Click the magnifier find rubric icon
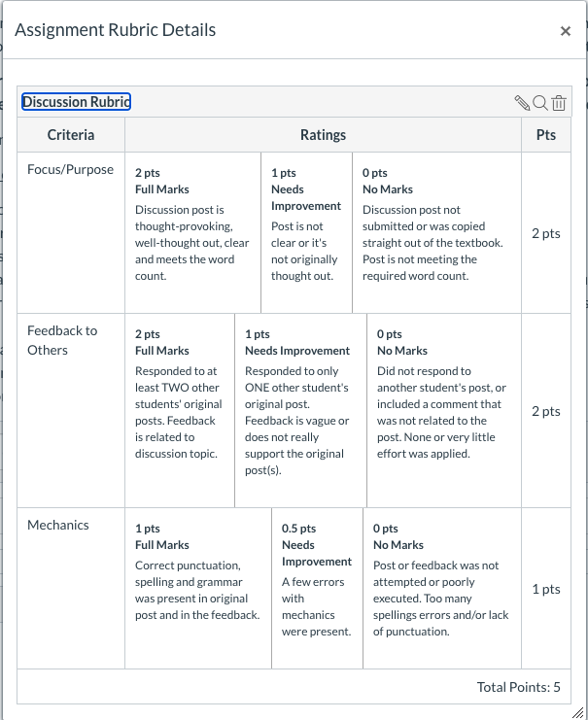588x720 pixels. tap(540, 103)
